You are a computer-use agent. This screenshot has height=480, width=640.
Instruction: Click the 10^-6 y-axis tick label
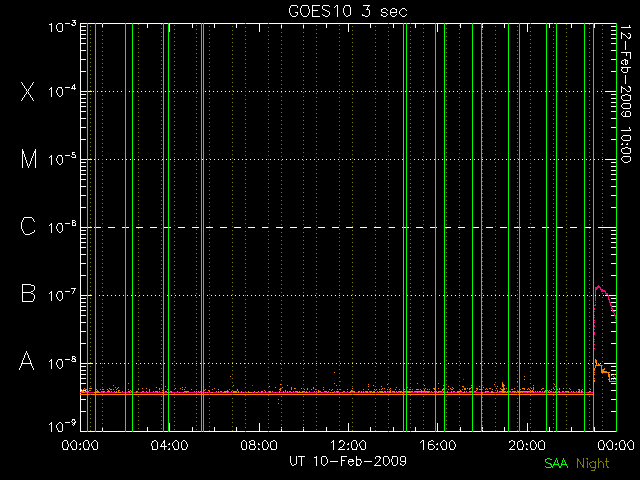[x=62, y=227]
